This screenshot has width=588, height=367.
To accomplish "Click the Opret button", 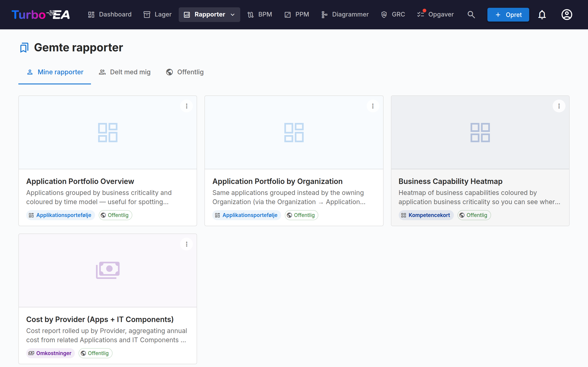I will pos(508,14).
